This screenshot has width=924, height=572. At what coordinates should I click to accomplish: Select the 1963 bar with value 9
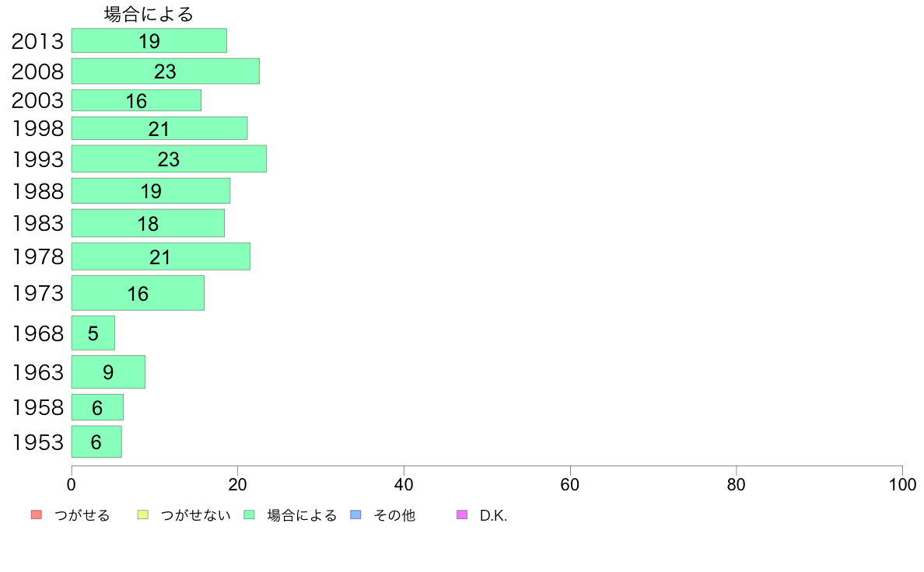(x=108, y=371)
